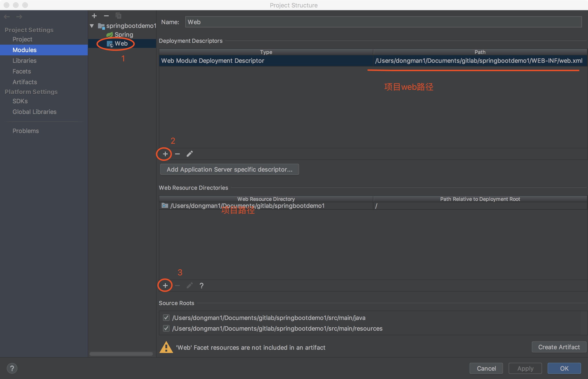Uncheck the src/main/java source root

coord(166,318)
